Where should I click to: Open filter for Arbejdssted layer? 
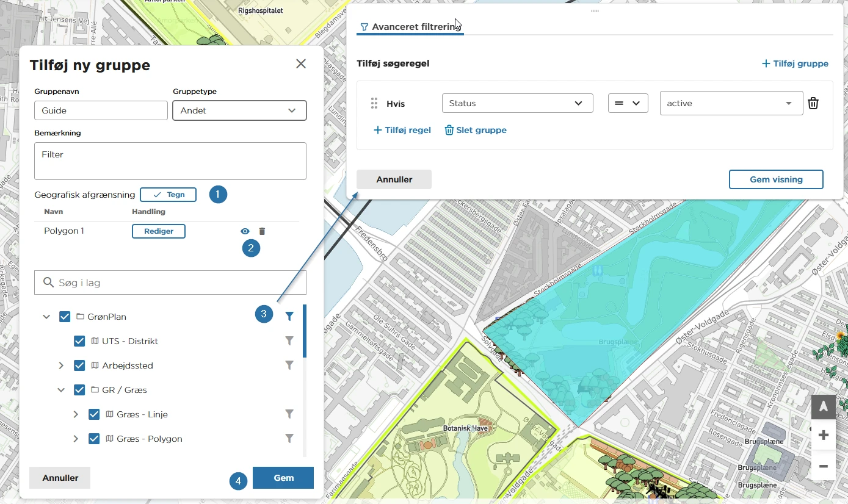coord(289,365)
